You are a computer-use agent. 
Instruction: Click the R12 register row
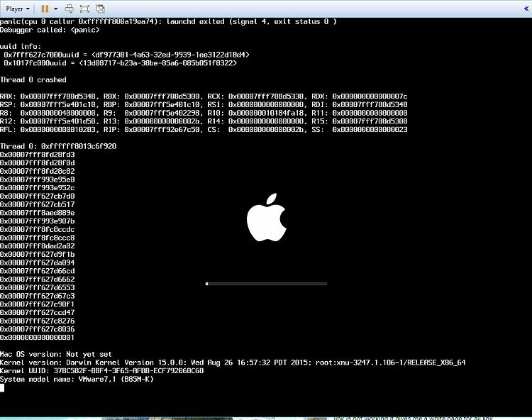point(204,121)
